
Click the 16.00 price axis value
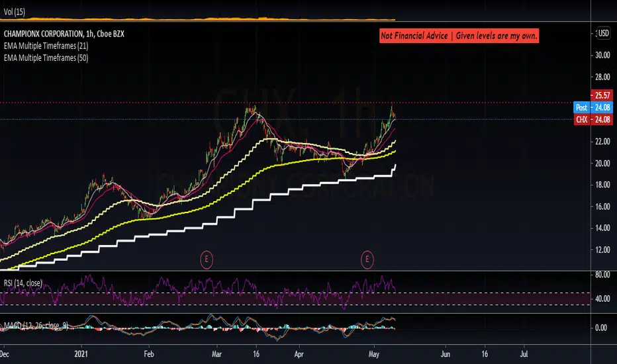point(602,206)
